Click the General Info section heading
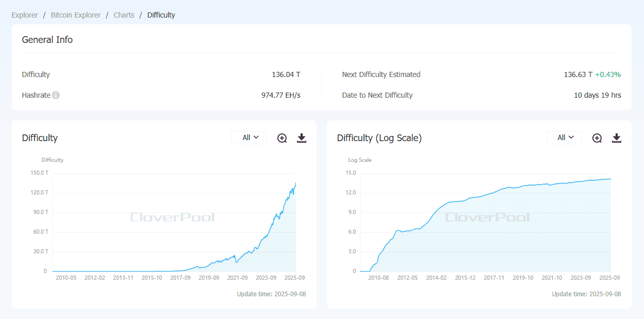 (47, 40)
